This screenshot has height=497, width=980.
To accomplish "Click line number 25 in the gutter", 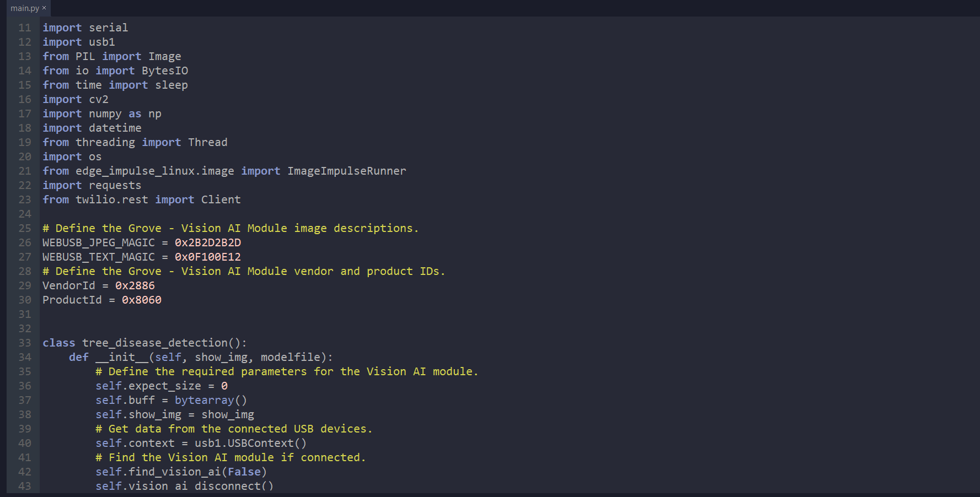I will click(x=25, y=228).
